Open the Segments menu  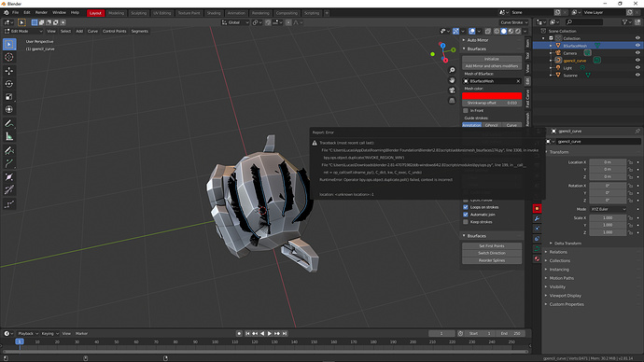[140, 31]
